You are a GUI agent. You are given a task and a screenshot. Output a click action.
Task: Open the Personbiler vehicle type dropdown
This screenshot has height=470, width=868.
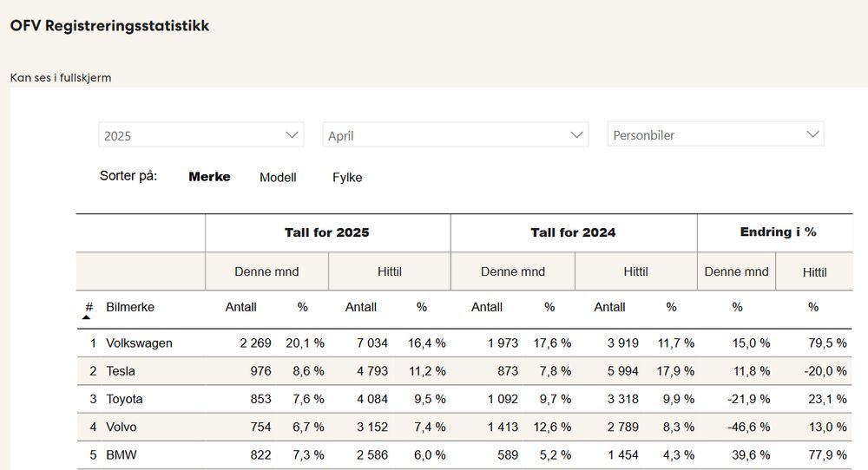click(715, 134)
